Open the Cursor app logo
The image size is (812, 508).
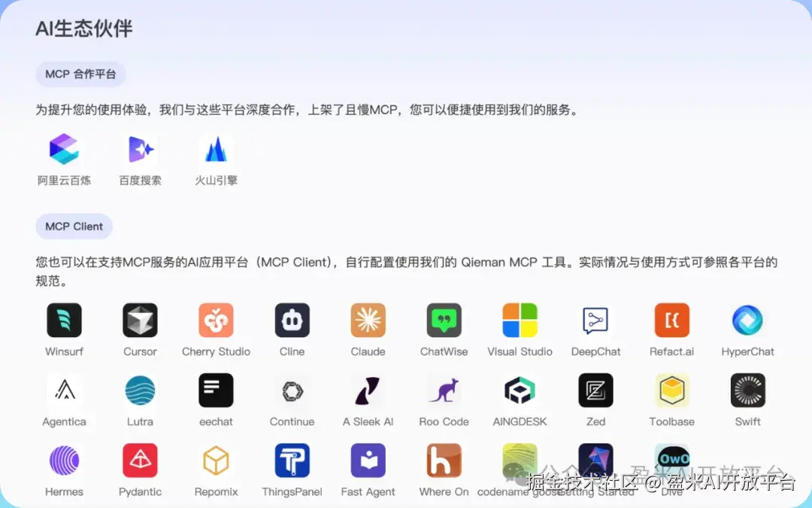(140, 320)
